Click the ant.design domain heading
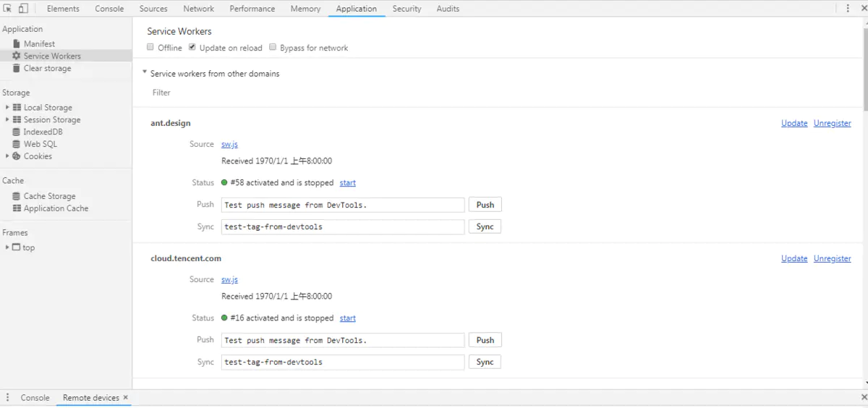The width and height of the screenshot is (868, 408). pyautogui.click(x=171, y=123)
